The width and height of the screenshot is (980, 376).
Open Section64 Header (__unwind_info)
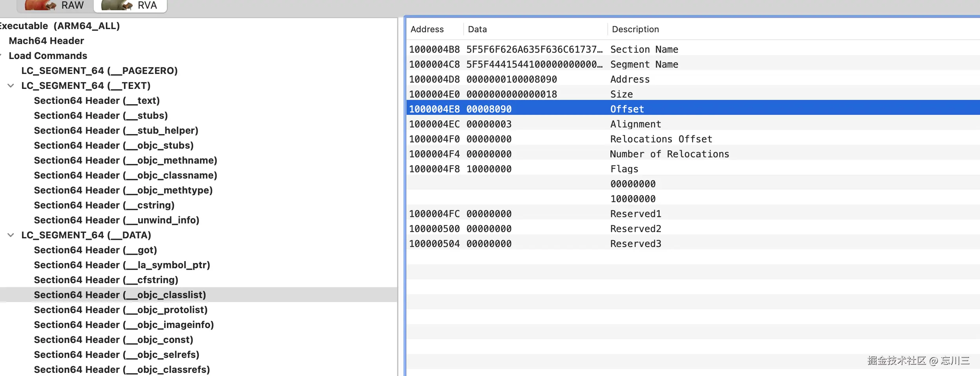click(116, 220)
